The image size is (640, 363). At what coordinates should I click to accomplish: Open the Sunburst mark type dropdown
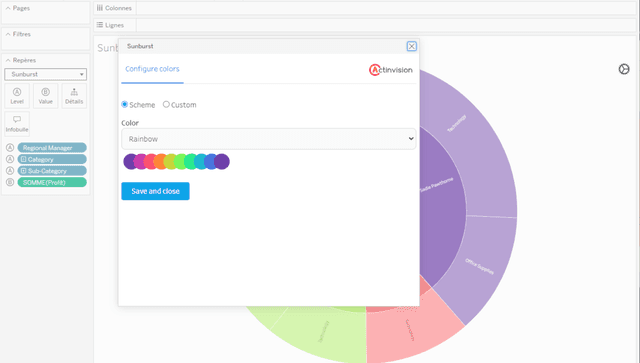click(46, 74)
